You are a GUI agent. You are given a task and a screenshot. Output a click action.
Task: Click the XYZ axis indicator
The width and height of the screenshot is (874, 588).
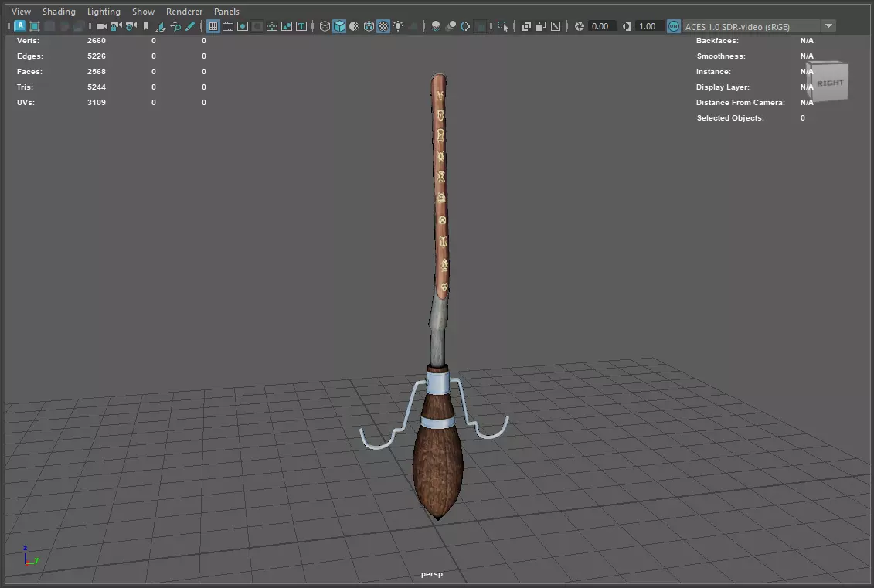(30, 556)
